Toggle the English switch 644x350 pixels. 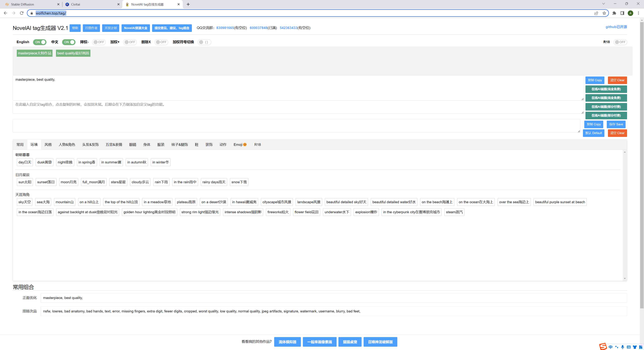(40, 42)
